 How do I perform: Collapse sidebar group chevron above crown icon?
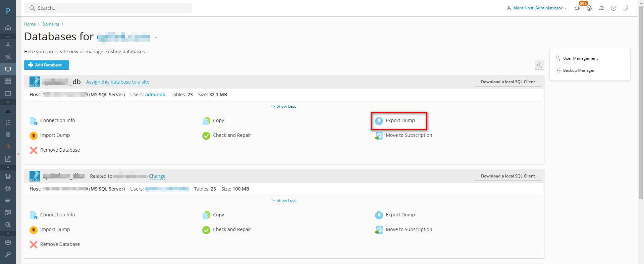pos(8,233)
